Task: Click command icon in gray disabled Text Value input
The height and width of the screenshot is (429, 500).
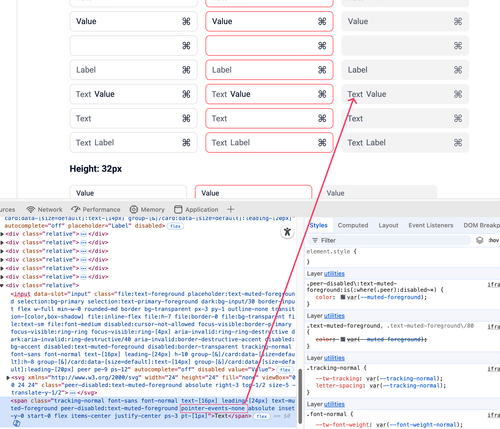Action: 458,94
